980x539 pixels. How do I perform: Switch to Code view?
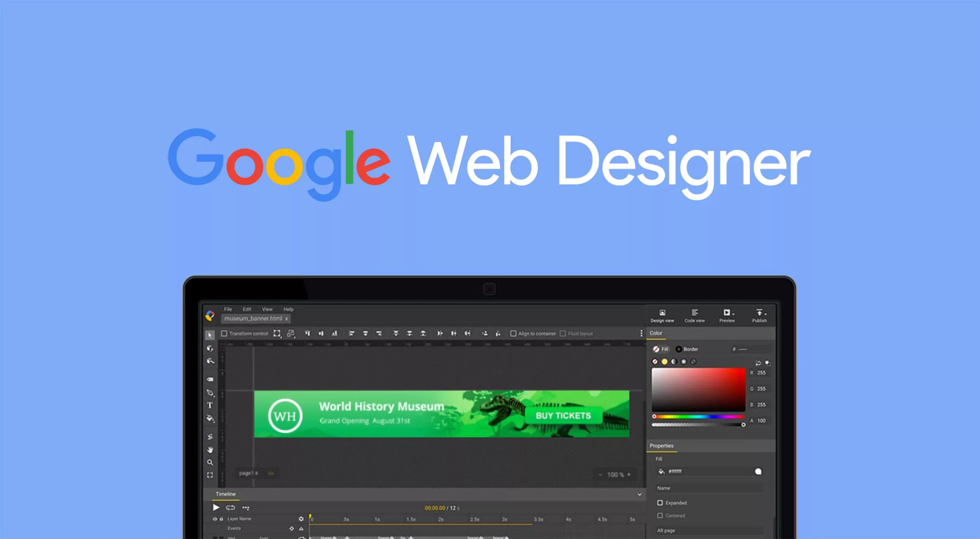694,316
